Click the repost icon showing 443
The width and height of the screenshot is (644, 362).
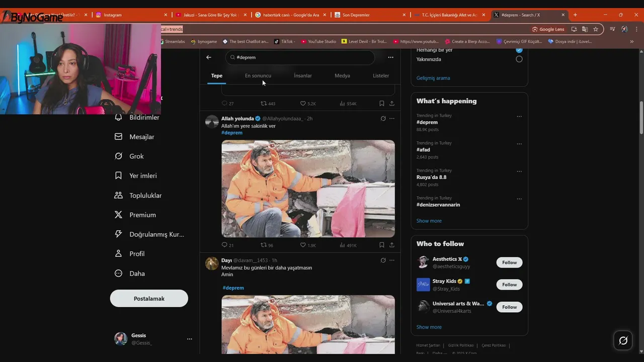coord(264,104)
